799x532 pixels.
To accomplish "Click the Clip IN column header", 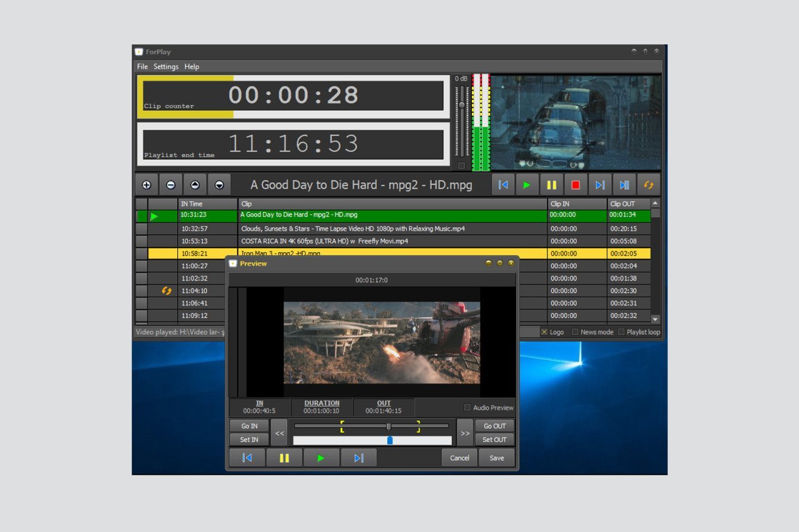I will pyautogui.click(x=577, y=204).
